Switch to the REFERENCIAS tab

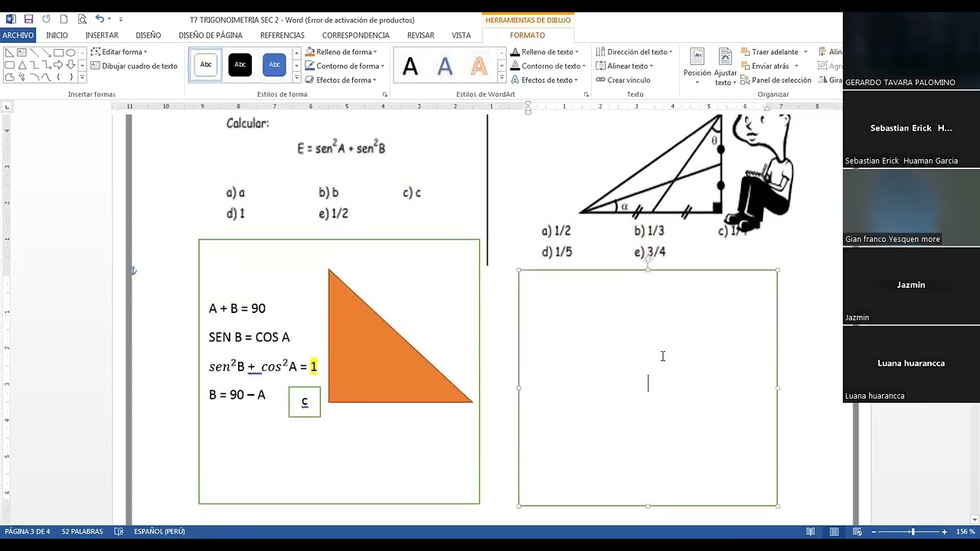click(282, 35)
